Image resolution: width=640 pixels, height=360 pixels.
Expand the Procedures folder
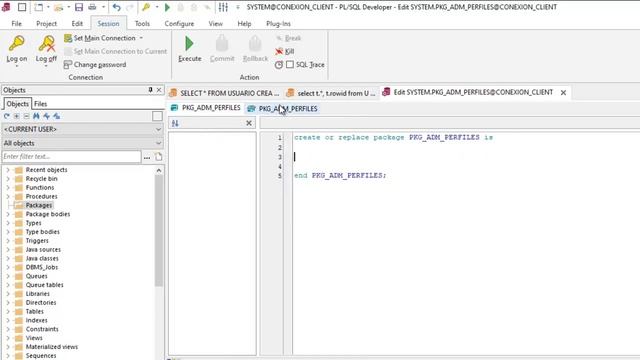8,196
